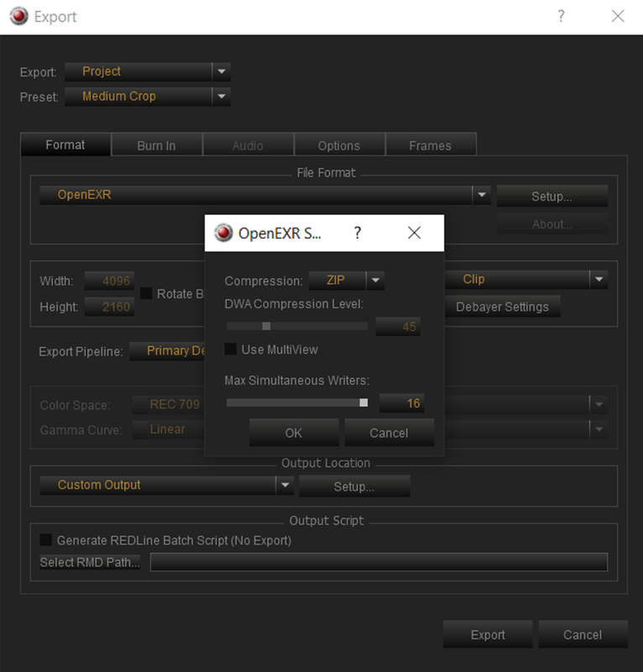Click the Height value field 2160
This screenshot has width=643, height=672.
[110, 307]
